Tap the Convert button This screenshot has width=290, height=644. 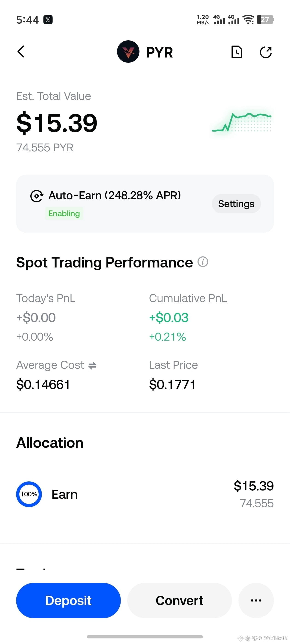point(179,600)
